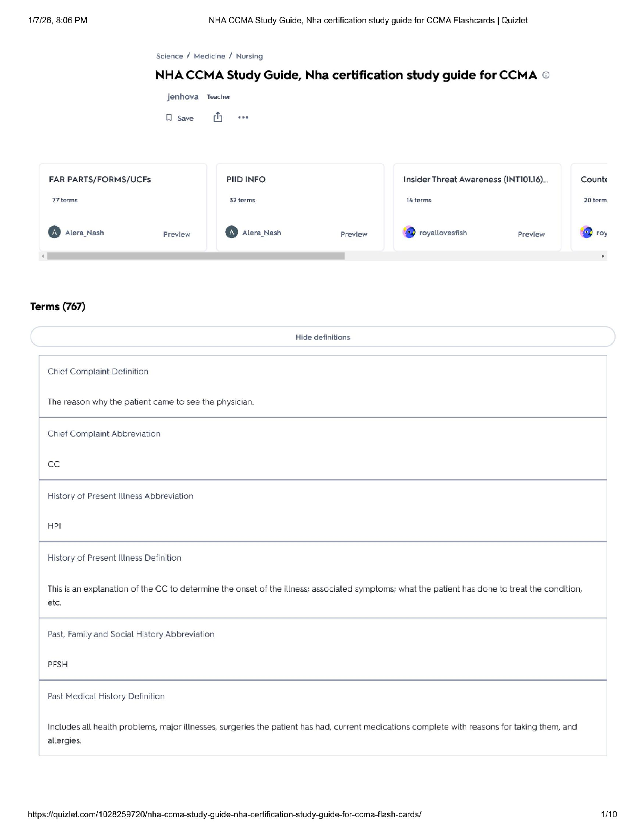This screenshot has height=834, width=644.
Task: Open jenhova's teacher profile
Action: pos(183,97)
